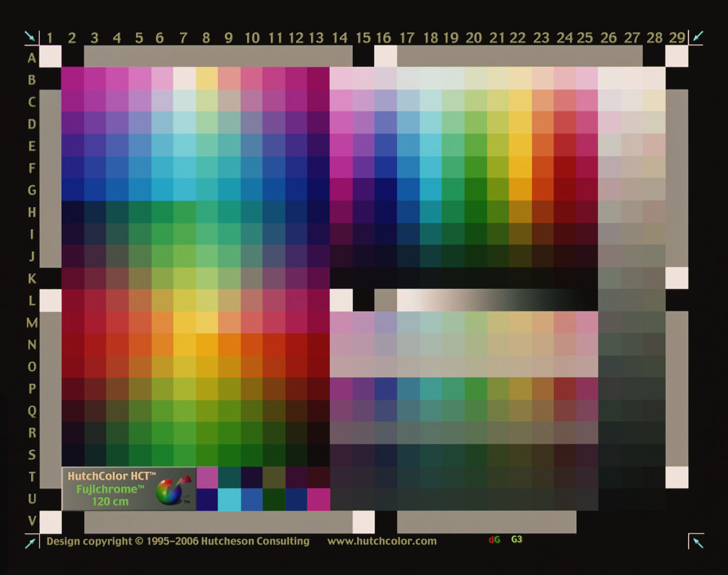Screen dimensions: 728x575
Task: Click the white patch at row K column 29
Action: pos(677,278)
